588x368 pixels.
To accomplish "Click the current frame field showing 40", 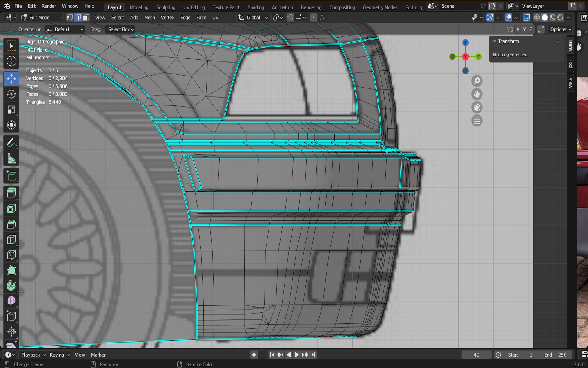I will pyautogui.click(x=476, y=355).
